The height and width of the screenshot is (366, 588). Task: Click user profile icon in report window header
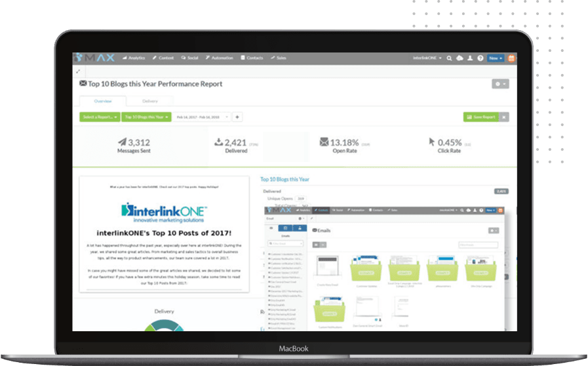click(x=470, y=58)
